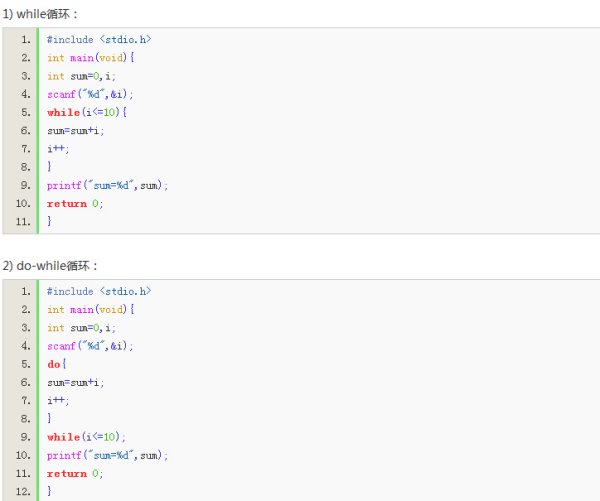Click the '2) do-while循环' heading text
This screenshot has height=501, width=600.
point(50,266)
